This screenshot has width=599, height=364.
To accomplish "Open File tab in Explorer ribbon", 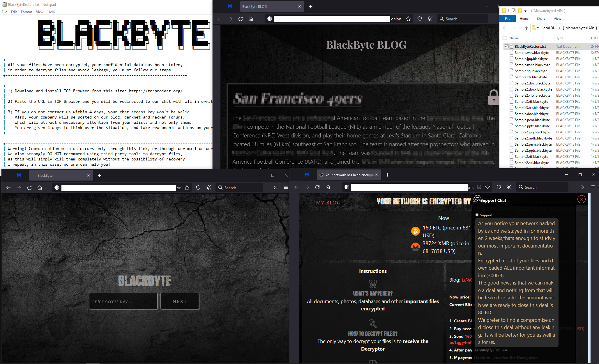I will click(x=508, y=19).
